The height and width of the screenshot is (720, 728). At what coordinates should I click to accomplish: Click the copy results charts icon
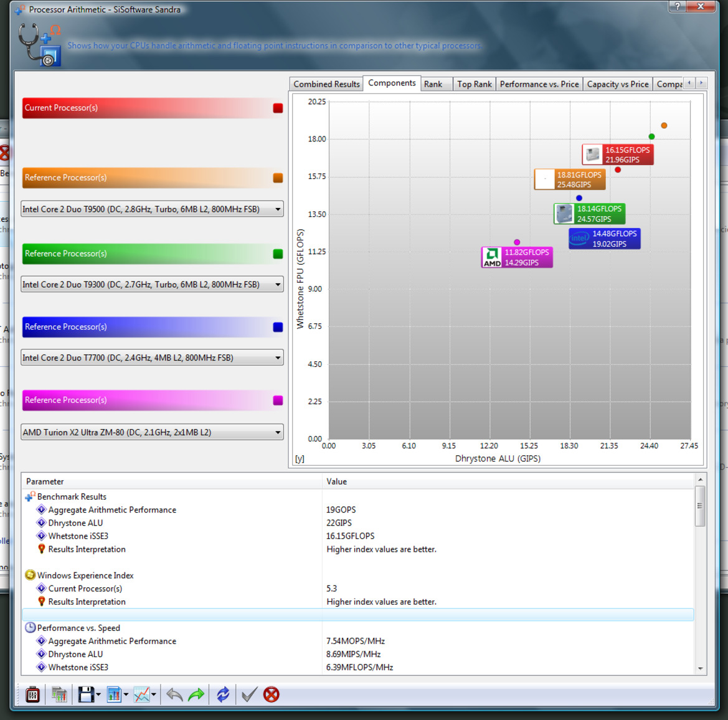click(59, 694)
